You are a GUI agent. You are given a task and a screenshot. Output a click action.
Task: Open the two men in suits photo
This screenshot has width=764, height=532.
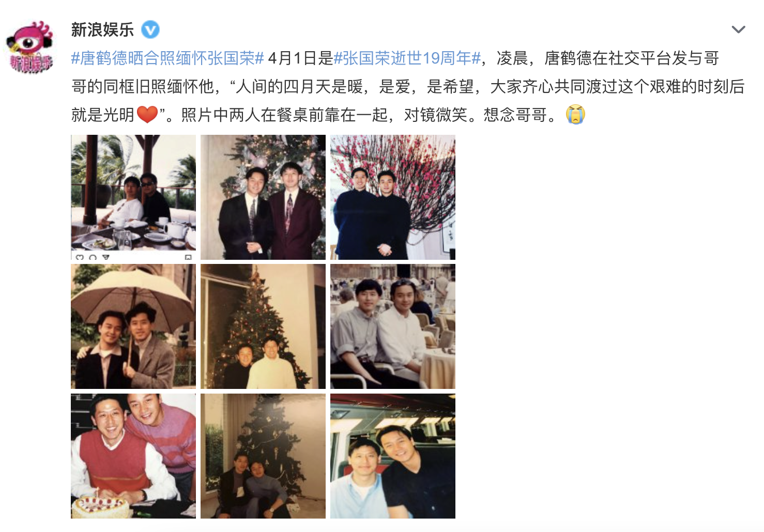[263, 197]
